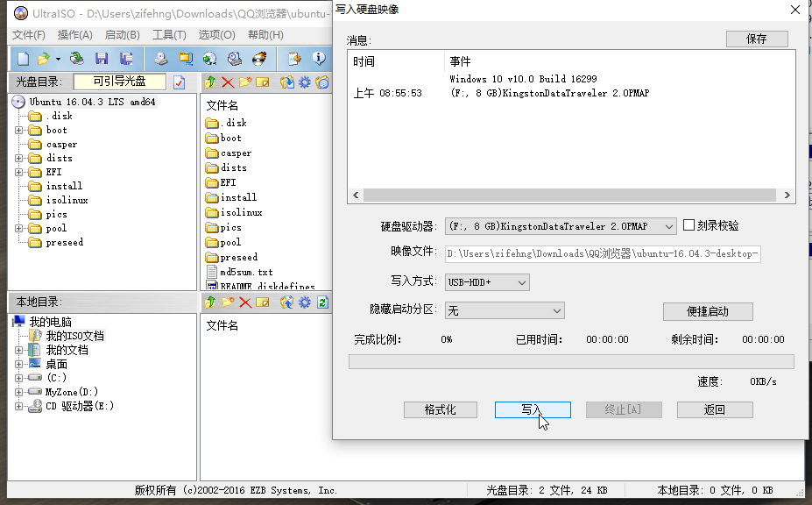The width and height of the screenshot is (812, 505).
Task: Click the Rename icon in disc toolbar
Action: point(263,82)
